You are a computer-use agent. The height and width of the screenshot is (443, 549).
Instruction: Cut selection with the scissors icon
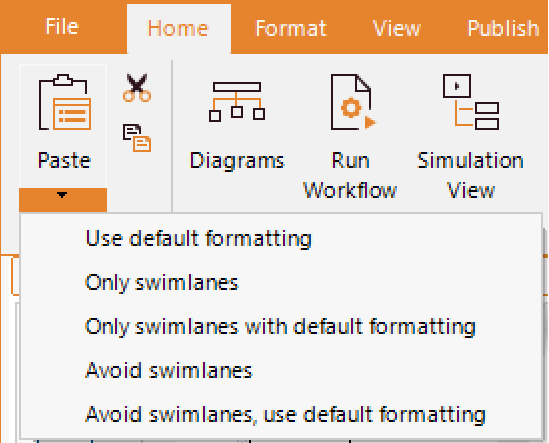137,88
